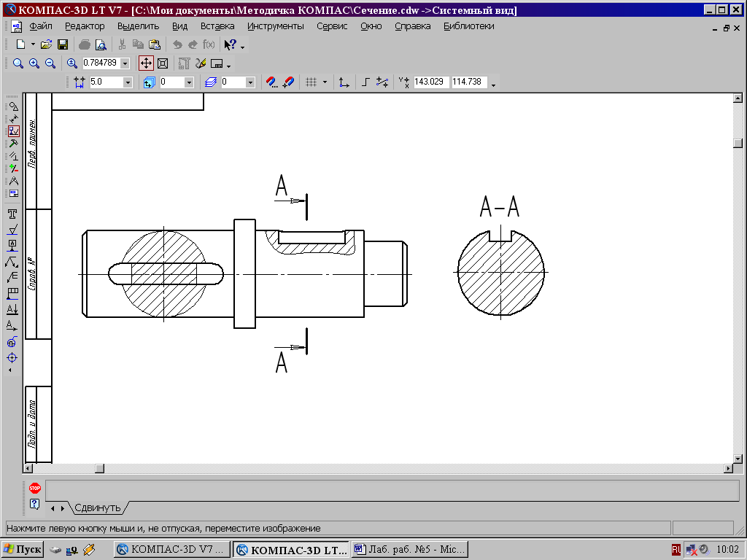Redo the undone action
The width and height of the screenshot is (747, 560).
tap(193, 44)
